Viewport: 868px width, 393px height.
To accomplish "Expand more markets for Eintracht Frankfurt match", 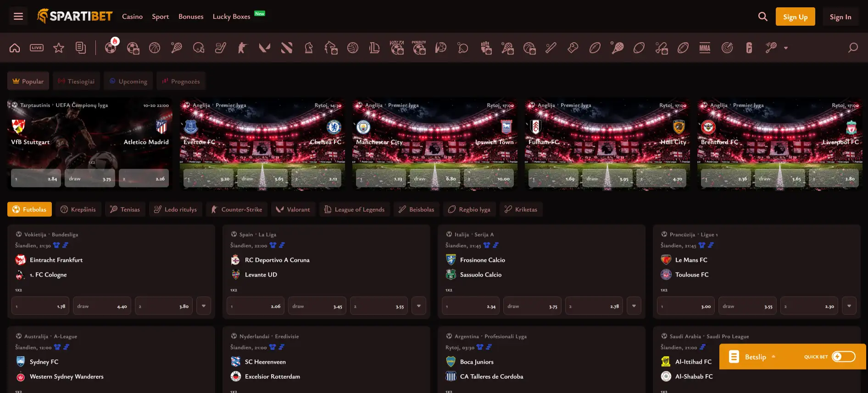I will pyautogui.click(x=204, y=306).
